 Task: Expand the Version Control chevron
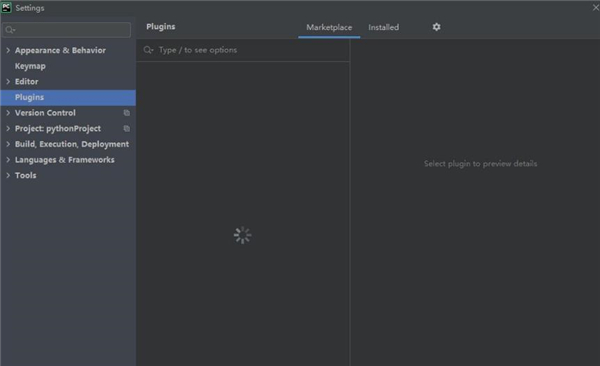pos(8,113)
